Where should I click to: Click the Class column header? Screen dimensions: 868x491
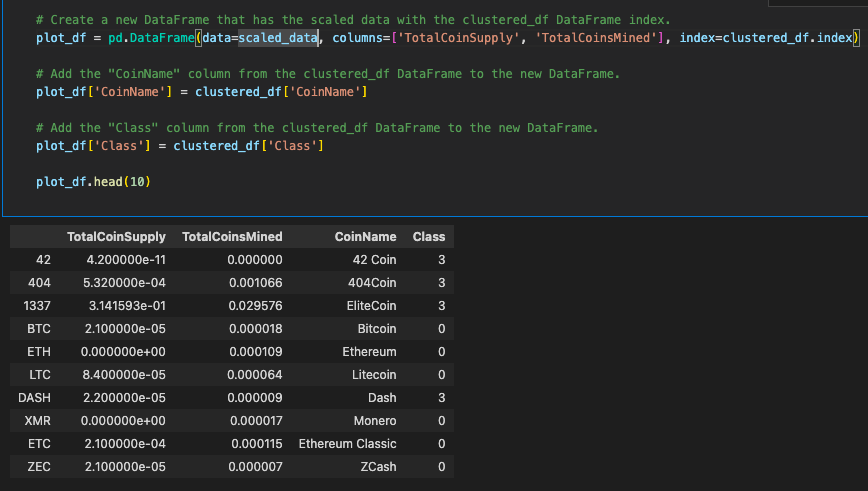tap(429, 237)
